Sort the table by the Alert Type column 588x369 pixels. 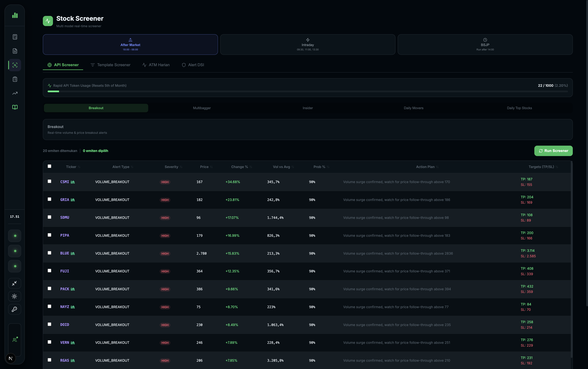[123, 167]
